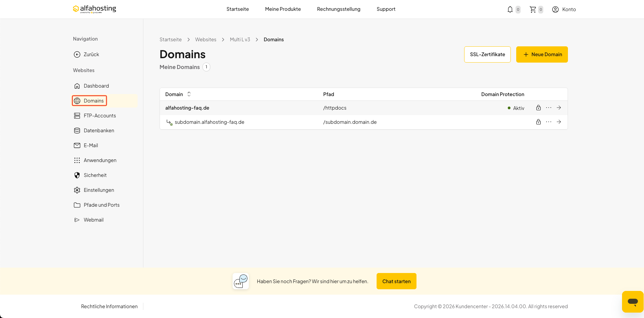Open Startseite in top menu
The image size is (644, 318).
(238, 9)
